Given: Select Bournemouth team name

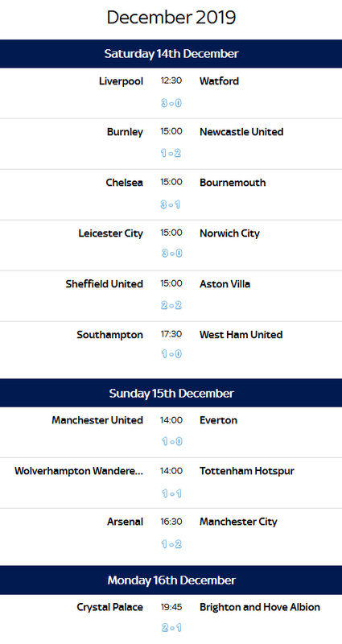Looking at the screenshot, I should (233, 183).
